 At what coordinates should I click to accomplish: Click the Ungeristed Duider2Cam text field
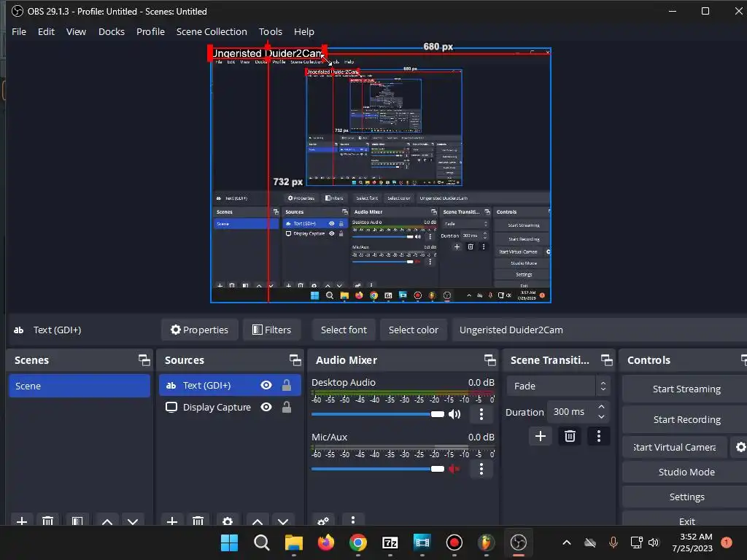tap(600, 330)
